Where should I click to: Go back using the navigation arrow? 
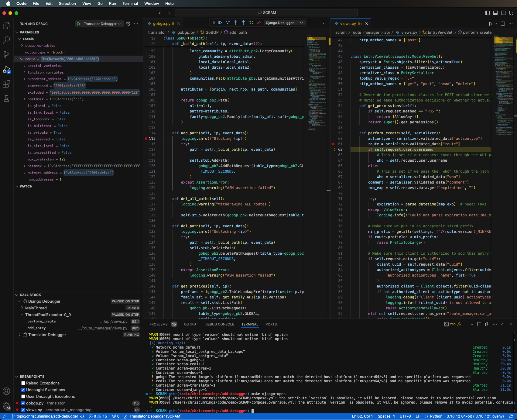pos(161,13)
